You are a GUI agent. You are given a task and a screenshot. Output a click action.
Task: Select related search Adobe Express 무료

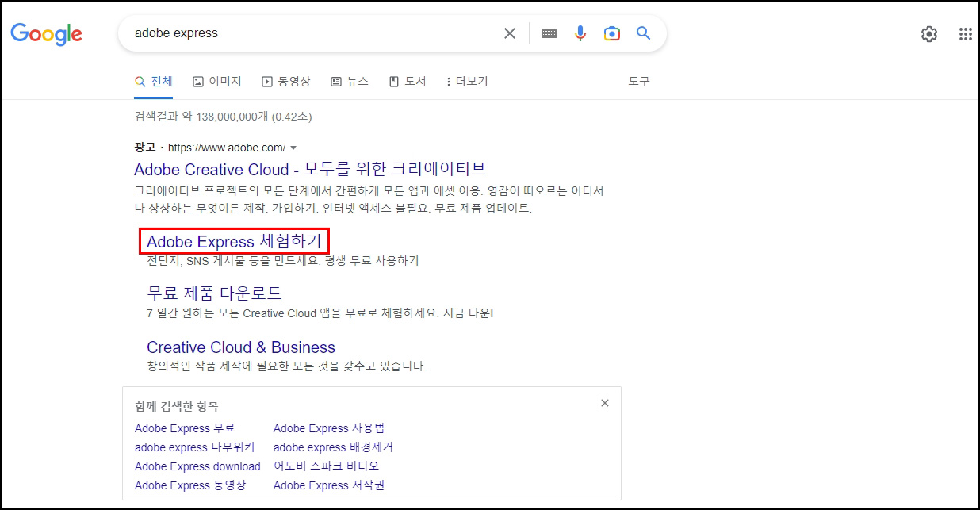(x=185, y=428)
